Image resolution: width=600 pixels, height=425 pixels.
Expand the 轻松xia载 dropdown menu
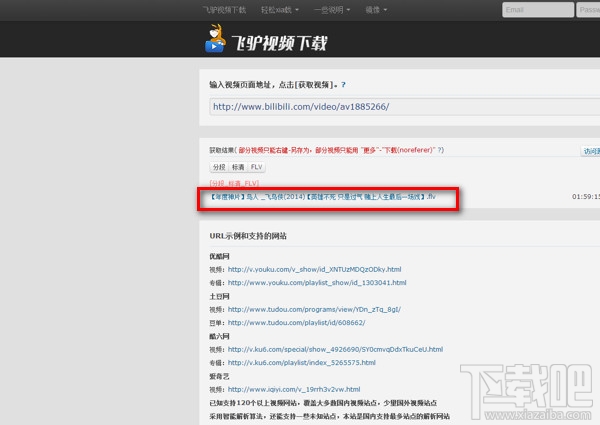pyautogui.click(x=279, y=10)
